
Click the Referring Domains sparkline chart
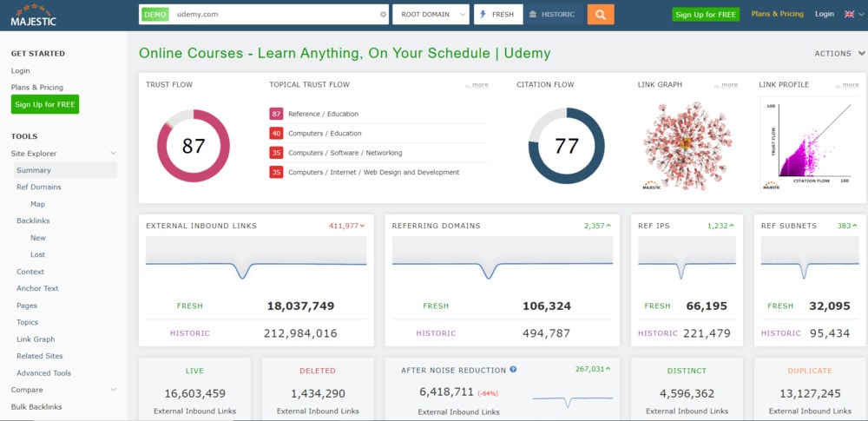point(502,258)
